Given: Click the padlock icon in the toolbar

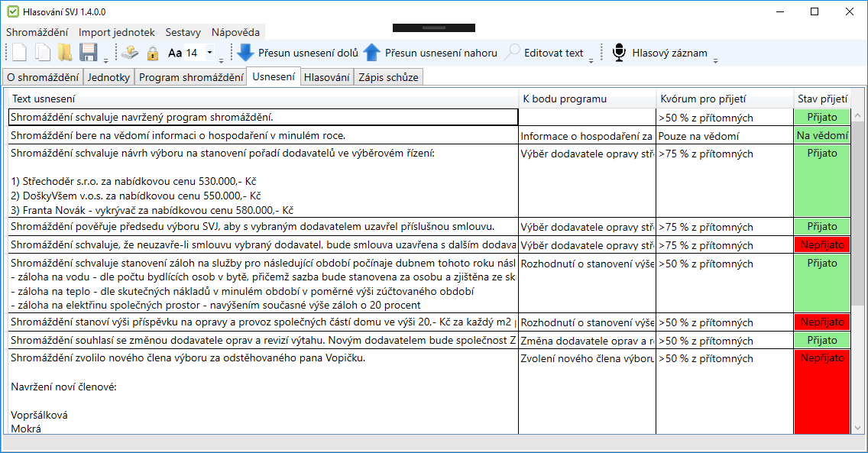Looking at the screenshot, I should pos(153,53).
